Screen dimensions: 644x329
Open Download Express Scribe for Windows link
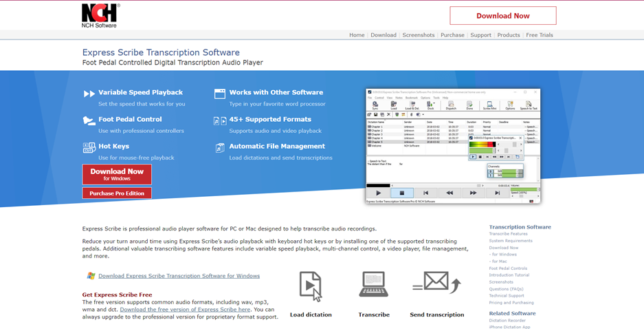point(179,276)
